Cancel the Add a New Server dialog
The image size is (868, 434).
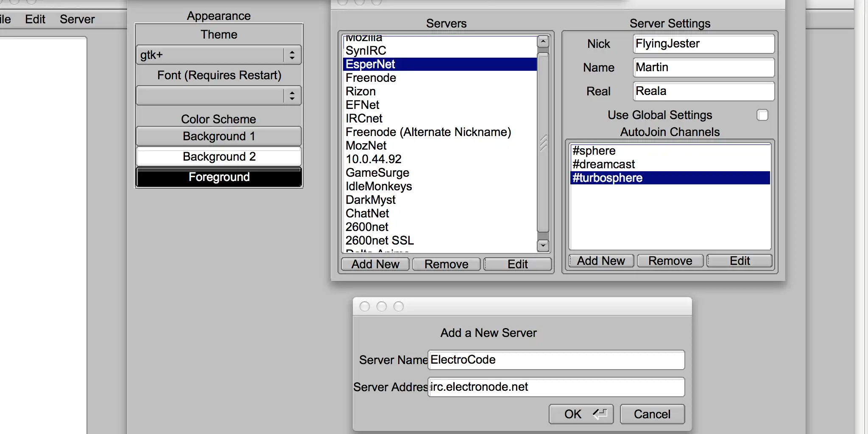click(652, 414)
